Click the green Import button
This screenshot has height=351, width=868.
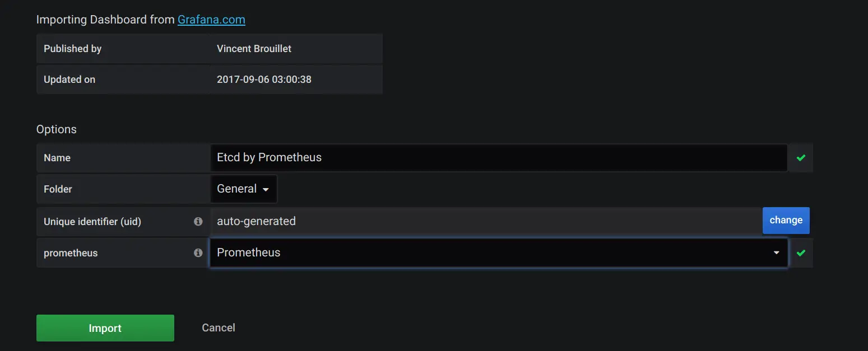105,328
